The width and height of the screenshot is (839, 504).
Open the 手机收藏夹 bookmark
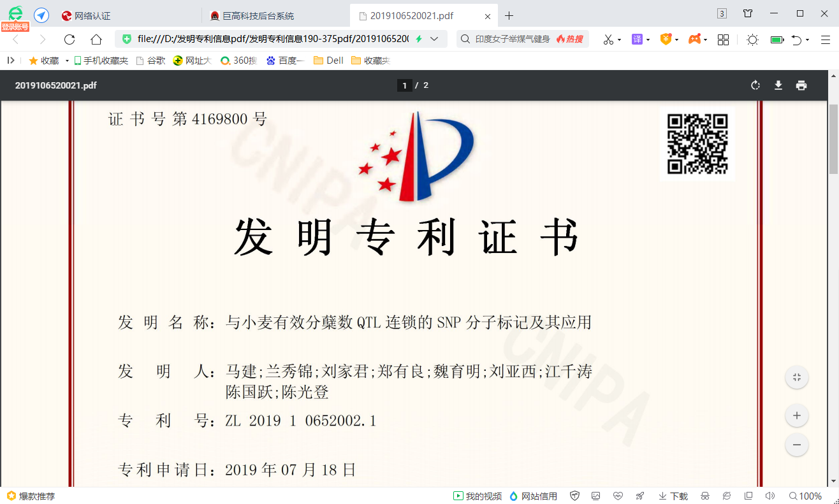tap(101, 61)
